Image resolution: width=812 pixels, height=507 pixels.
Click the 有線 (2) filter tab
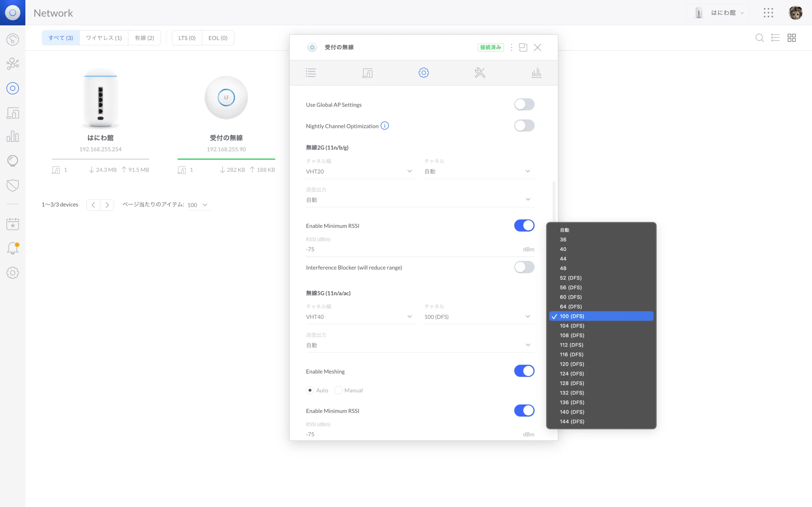pos(144,38)
